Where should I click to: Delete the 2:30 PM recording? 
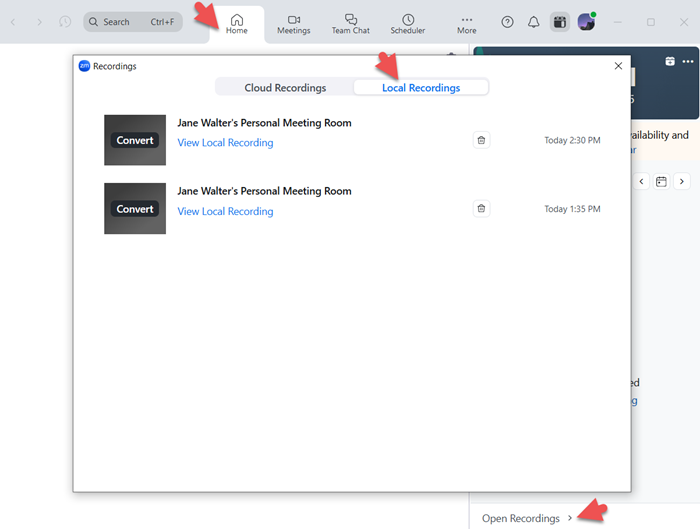tap(481, 140)
